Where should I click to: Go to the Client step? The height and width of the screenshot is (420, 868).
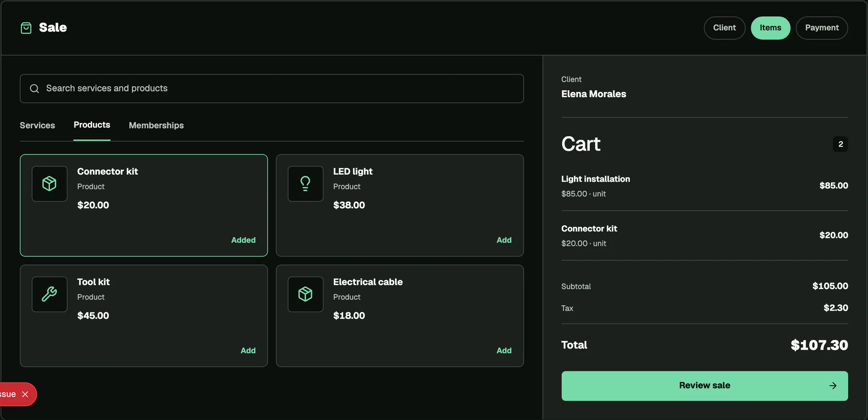click(x=724, y=28)
